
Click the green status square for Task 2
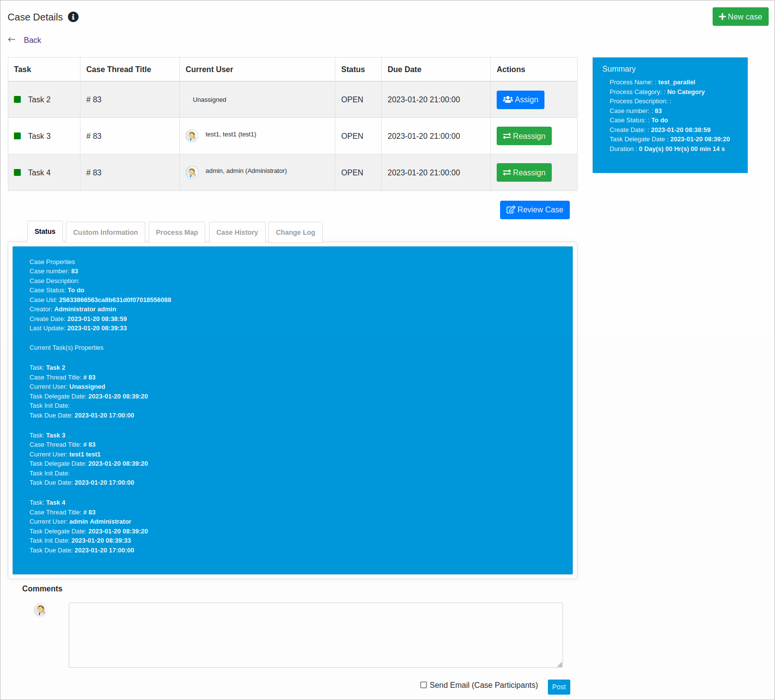[18, 99]
